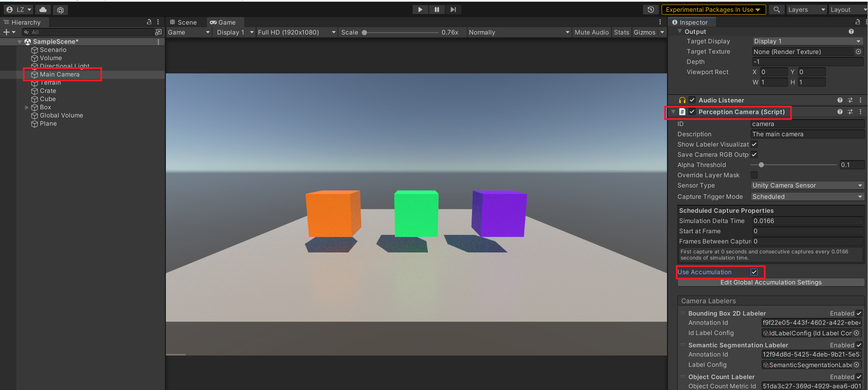Click the Step frame icon

pyautogui.click(x=453, y=10)
